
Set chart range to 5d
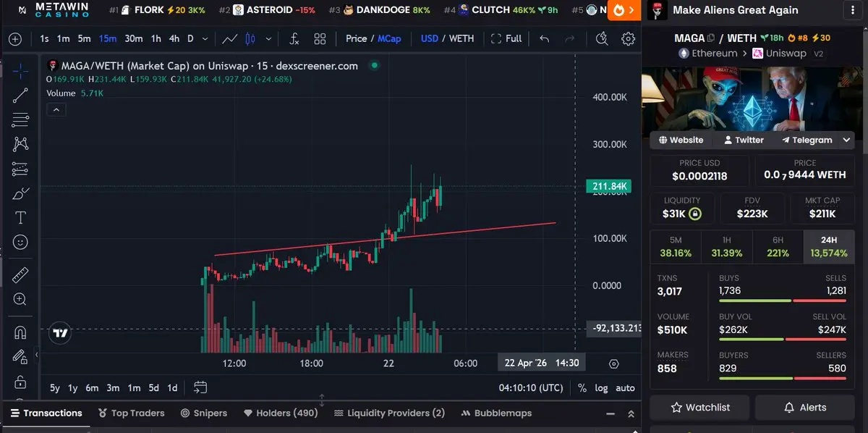tap(153, 387)
